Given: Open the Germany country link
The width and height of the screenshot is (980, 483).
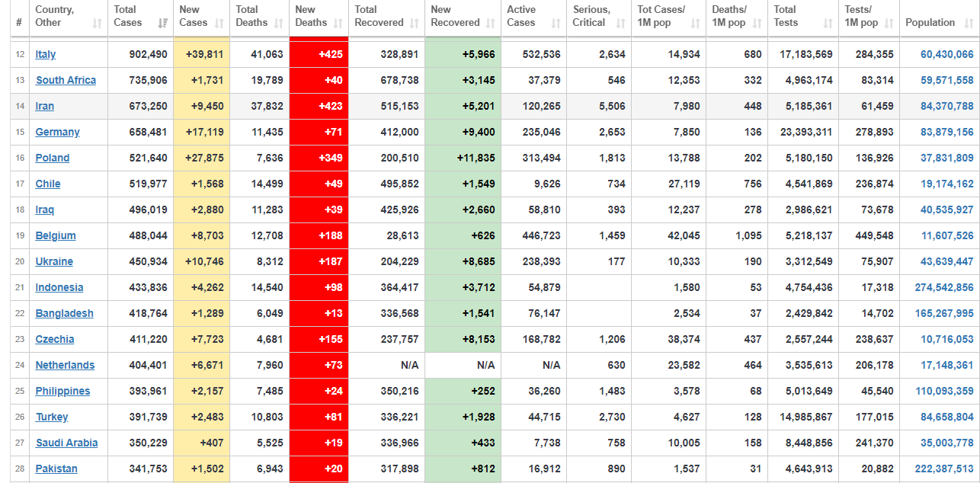Looking at the screenshot, I should coord(57,132).
